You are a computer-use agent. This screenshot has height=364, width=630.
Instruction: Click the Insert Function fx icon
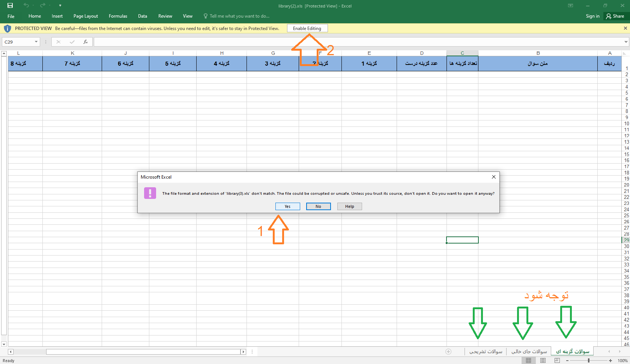[86, 42]
